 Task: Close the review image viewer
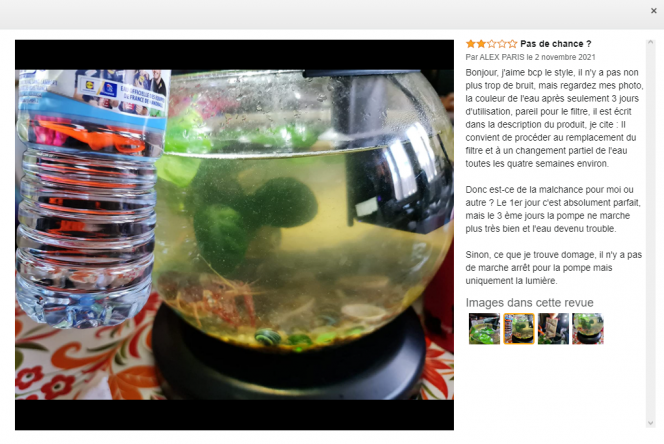pos(653,11)
